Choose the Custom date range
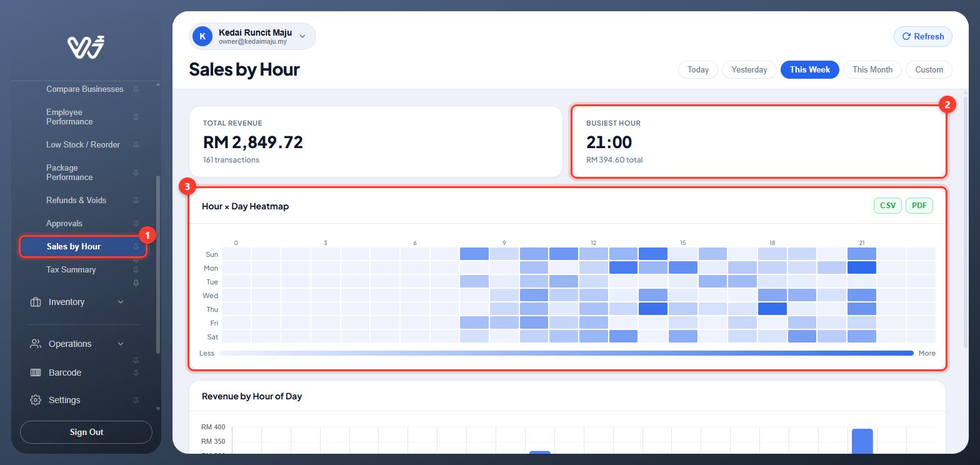The width and height of the screenshot is (980, 465). [x=929, y=69]
